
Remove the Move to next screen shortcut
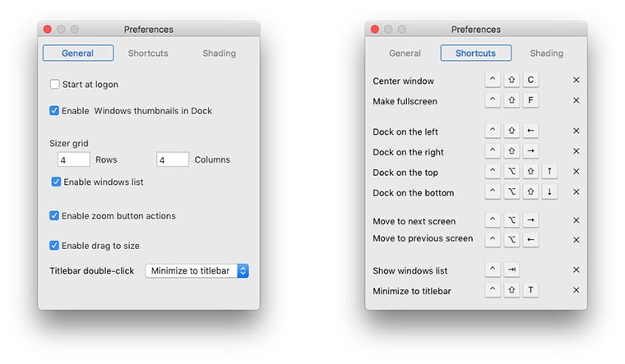pyautogui.click(x=576, y=221)
